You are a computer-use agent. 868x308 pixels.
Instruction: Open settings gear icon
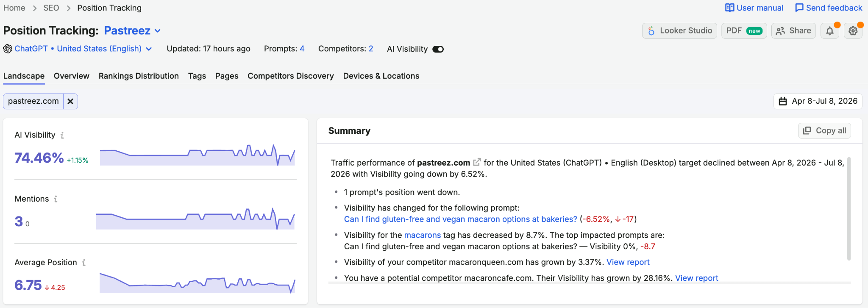853,31
